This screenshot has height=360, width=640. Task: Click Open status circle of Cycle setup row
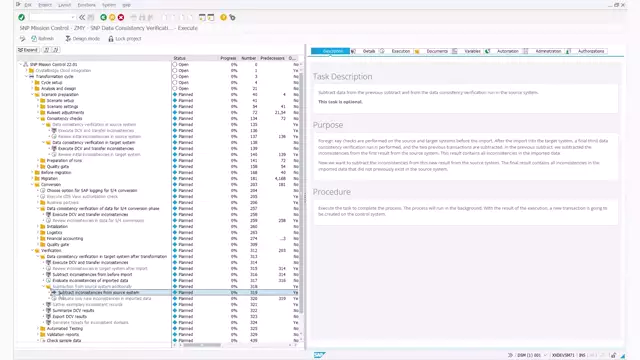coord(175,82)
